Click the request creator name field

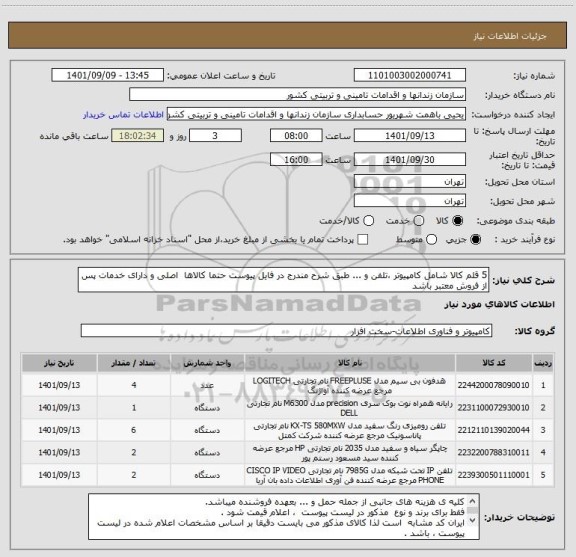click(x=316, y=114)
